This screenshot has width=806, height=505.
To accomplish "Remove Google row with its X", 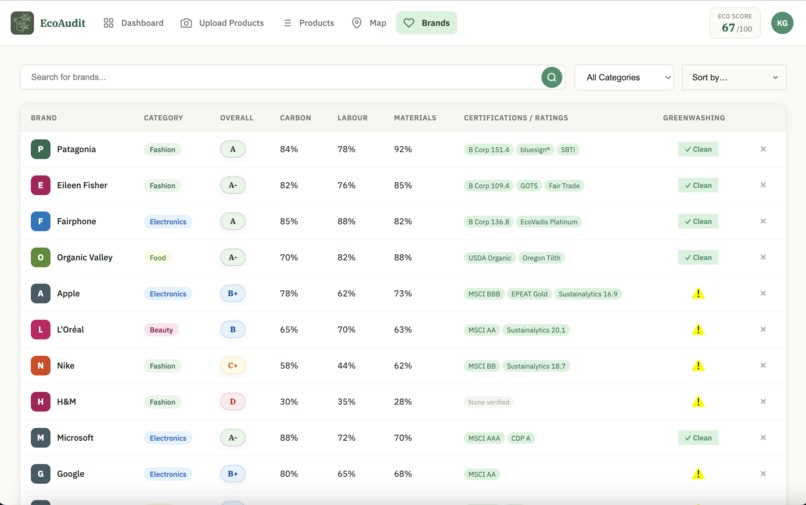I will pos(763,474).
